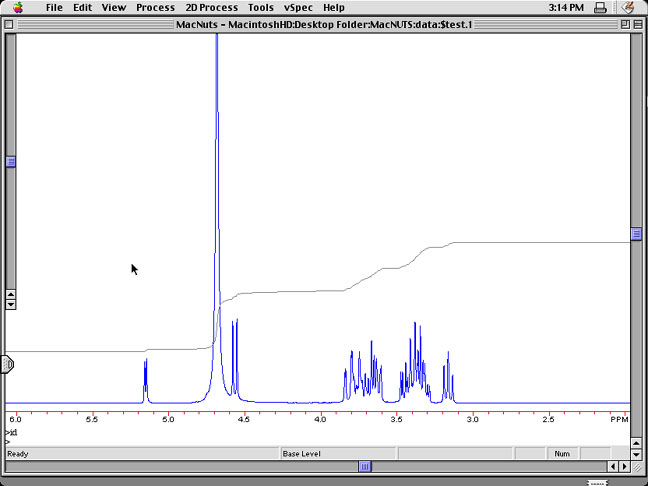Click the window resize grip corner
This screenshot has width=648, height=486.
point(636,466)
